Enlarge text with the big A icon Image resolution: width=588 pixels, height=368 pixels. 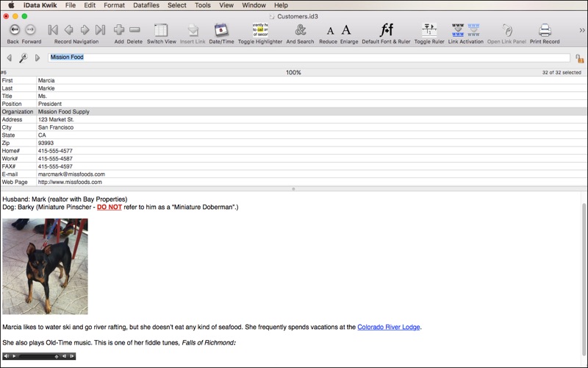point(346,29)
